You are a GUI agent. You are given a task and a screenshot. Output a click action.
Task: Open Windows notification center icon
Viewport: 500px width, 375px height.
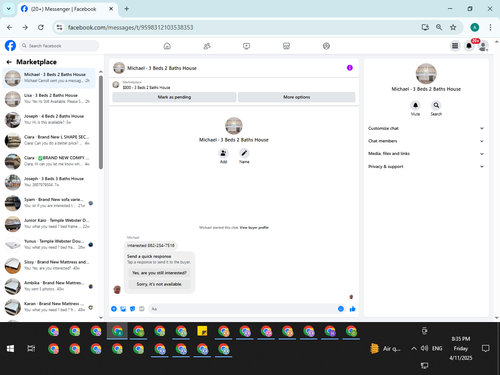pos(486,349)
